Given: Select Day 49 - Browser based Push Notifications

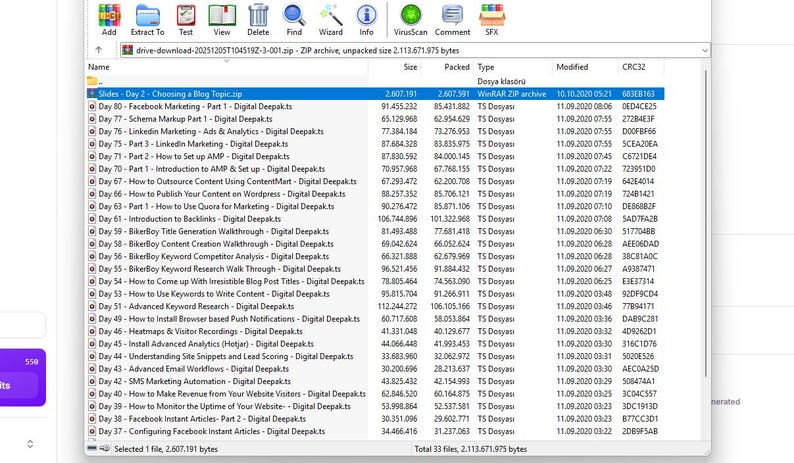Looking at the screenshot, I should coord(375,319).
